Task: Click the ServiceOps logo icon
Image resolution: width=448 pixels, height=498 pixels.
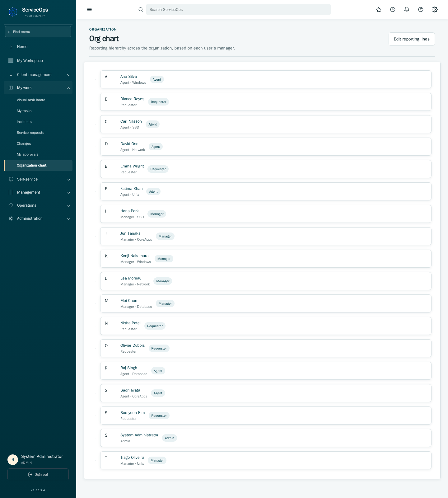Action: [13, 12]
